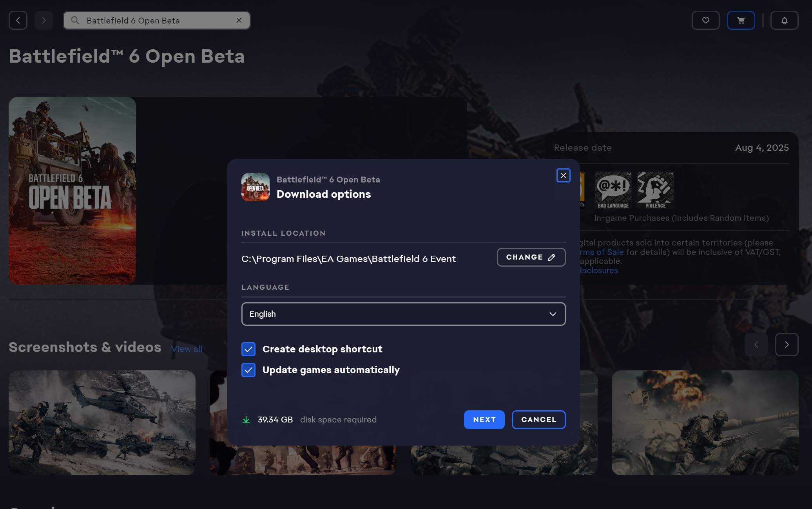This screenshot has width=812, height=509.
Task: Toggle Update games automatically checkbox
Action: pos(248,370)
